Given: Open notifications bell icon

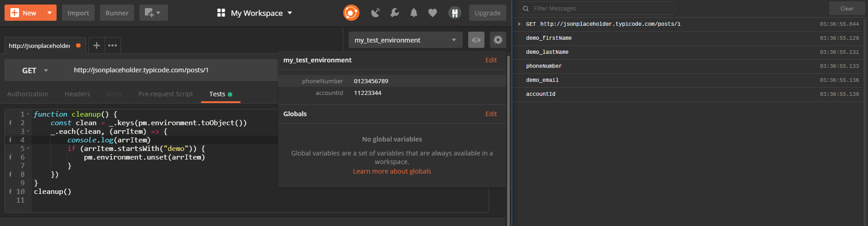Looking at the screenshot, I should point(413,13).
